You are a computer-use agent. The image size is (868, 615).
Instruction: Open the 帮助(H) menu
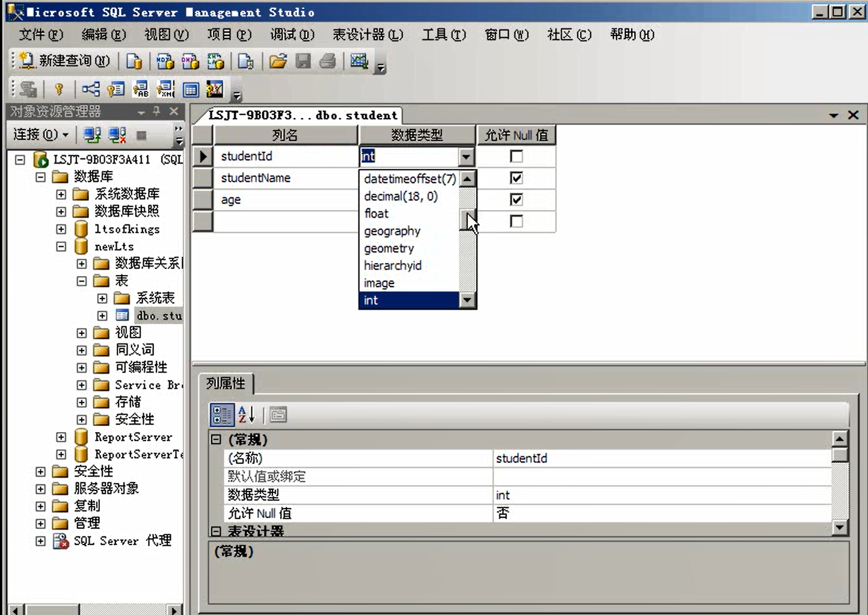632,35
